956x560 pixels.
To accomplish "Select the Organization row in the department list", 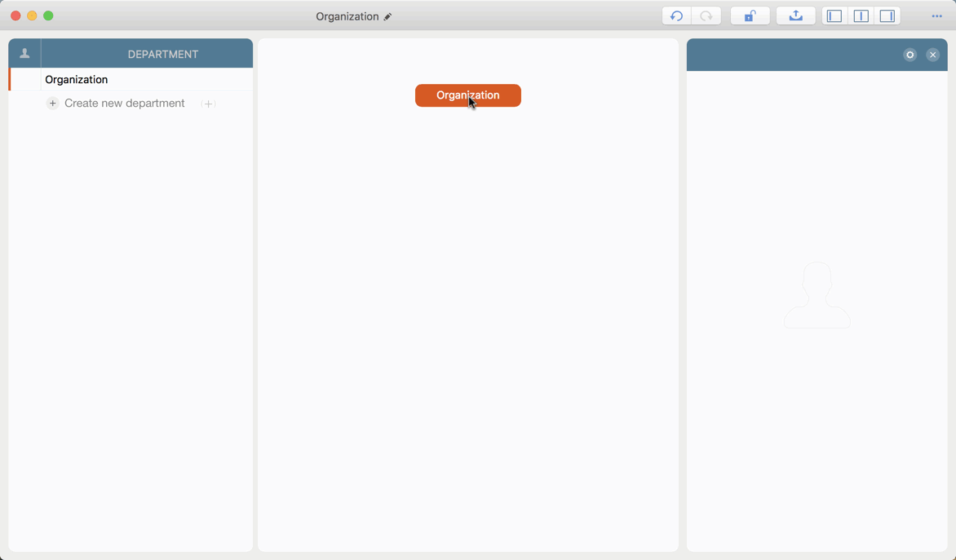I will 77,80.
